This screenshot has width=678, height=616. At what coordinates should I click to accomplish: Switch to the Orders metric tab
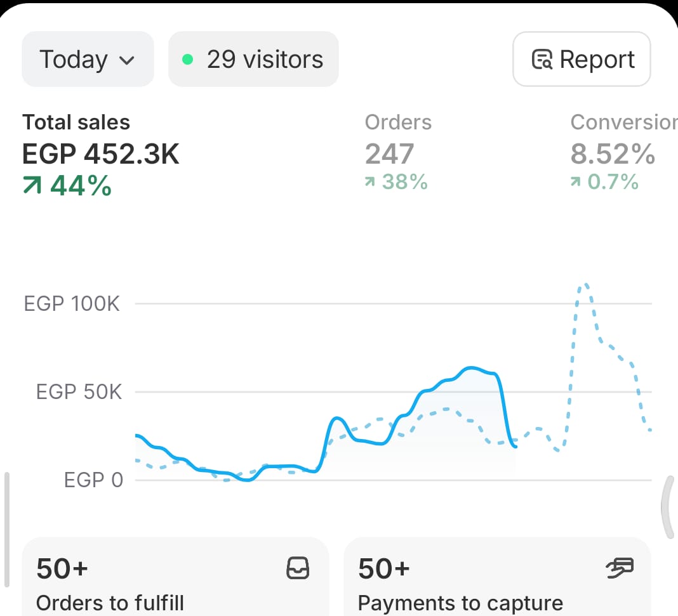click(x=398, y=122)
